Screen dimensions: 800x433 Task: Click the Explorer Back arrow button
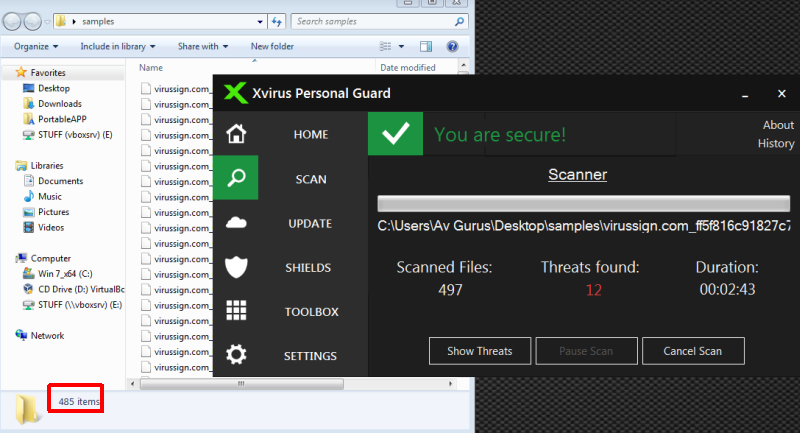tap(12, 21)
